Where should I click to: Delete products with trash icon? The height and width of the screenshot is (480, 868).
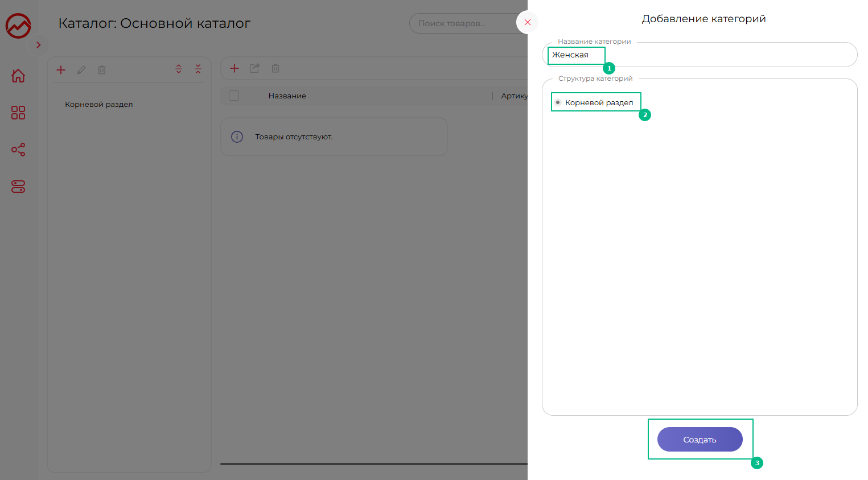[x=275, y=68]
